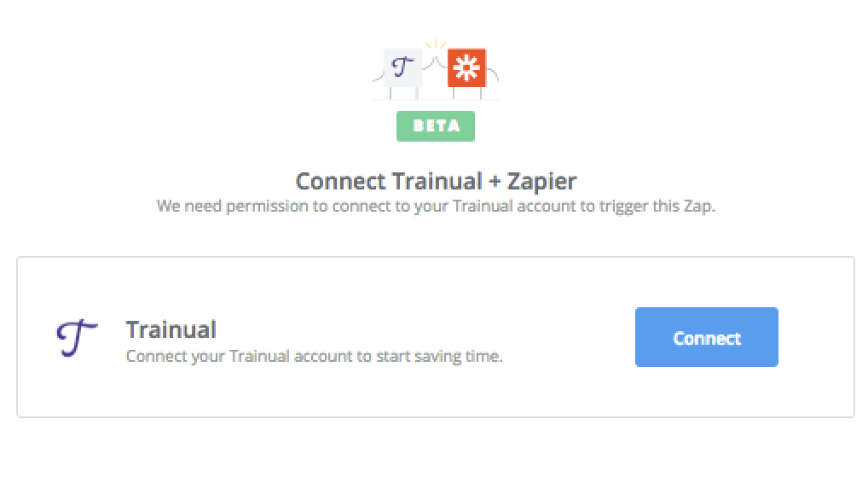Click the purple Trainual icon in the card
Screen dimensions: 868x483
(77, 337)
